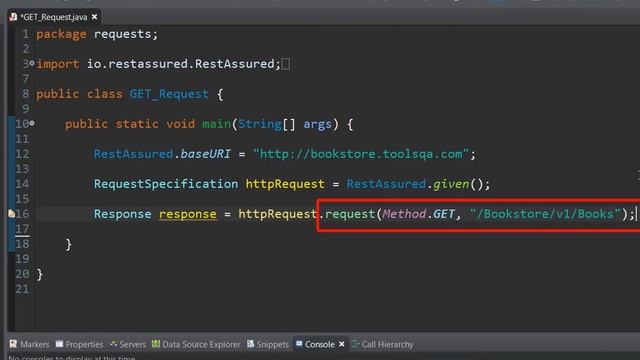Click the warning marker on line 16
Viewport: 640px width, 360px height.
tap(11, 213)
